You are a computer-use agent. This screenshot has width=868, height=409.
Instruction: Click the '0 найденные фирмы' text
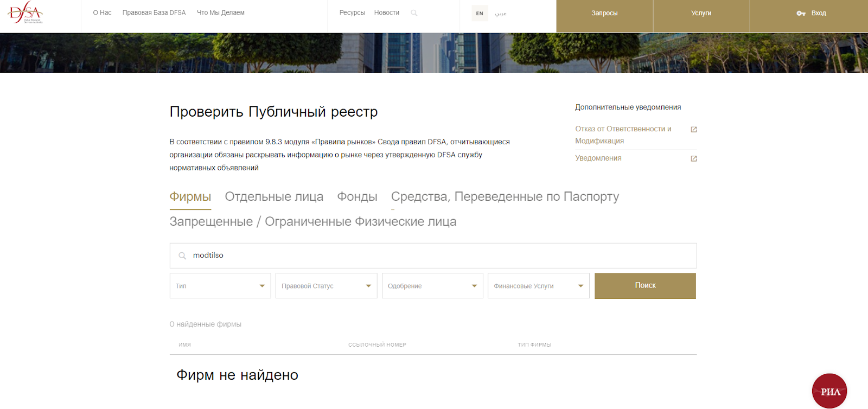(x=205, y=324)
